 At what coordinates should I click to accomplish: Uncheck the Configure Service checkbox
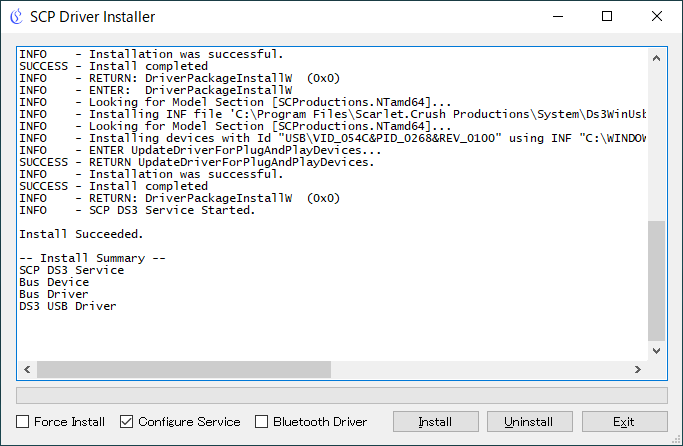pyautogui.click(x=127, y=422)
